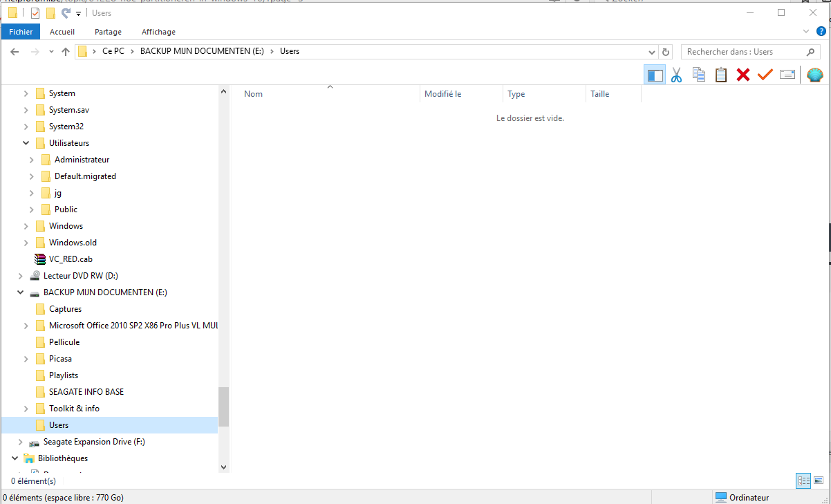Go up one folder level arrow
Image resolution: width=831 pixels, height=504 pixels.
point(66,52)
